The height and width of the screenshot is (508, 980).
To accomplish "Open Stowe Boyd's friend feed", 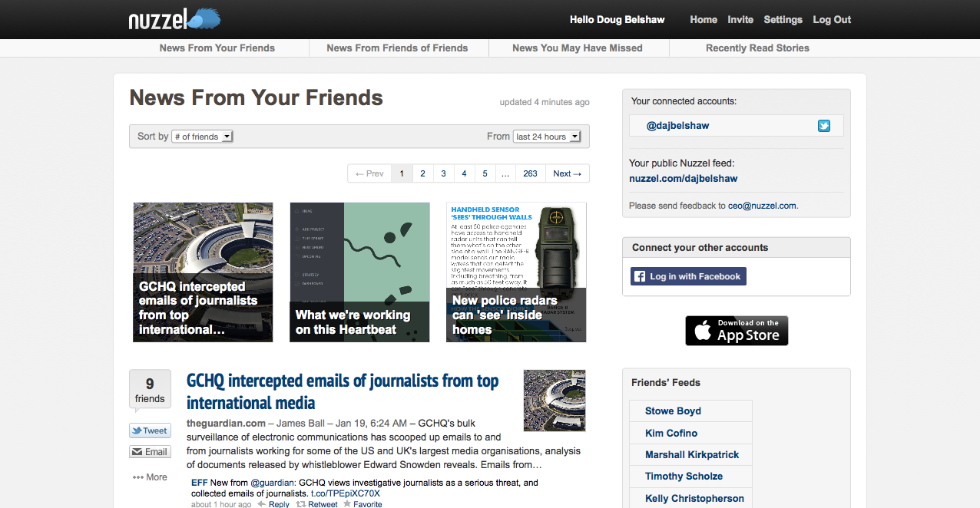I will pyautogui.click(x=673, y=411).
